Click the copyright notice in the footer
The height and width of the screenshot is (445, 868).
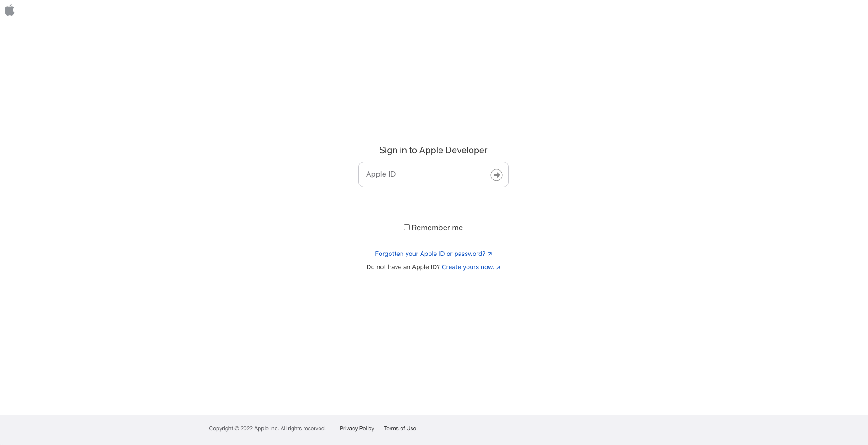pyautogui.click(x=267, y=429)
